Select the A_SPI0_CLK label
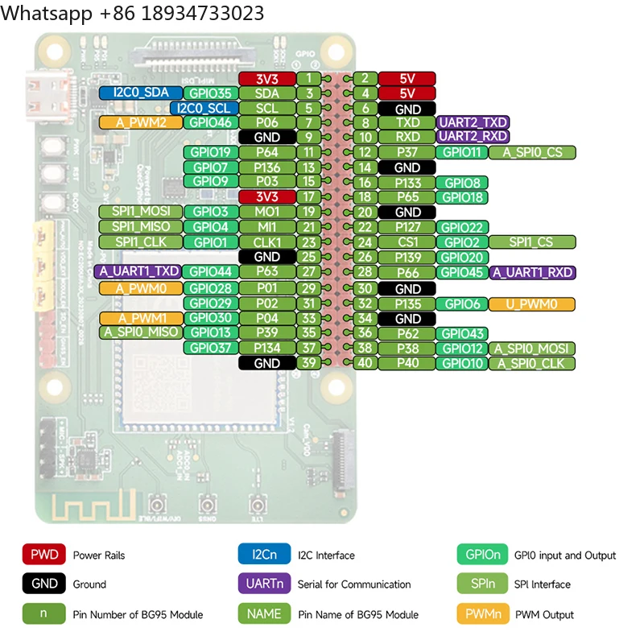Screen dimensions: 644x644 (532, 364)
